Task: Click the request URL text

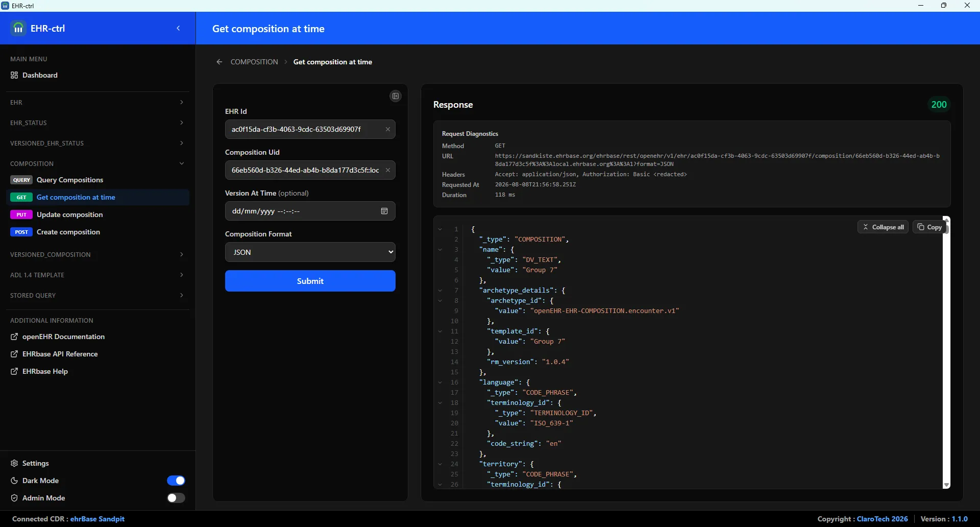Action: pos(717,160)
